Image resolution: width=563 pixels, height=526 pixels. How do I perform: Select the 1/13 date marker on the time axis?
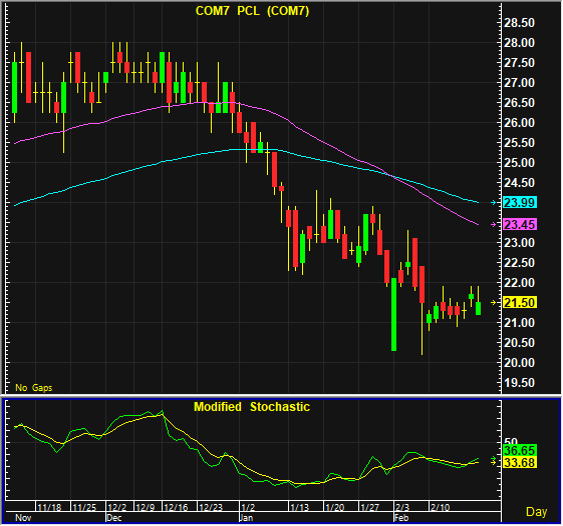[x=299, y=507]
